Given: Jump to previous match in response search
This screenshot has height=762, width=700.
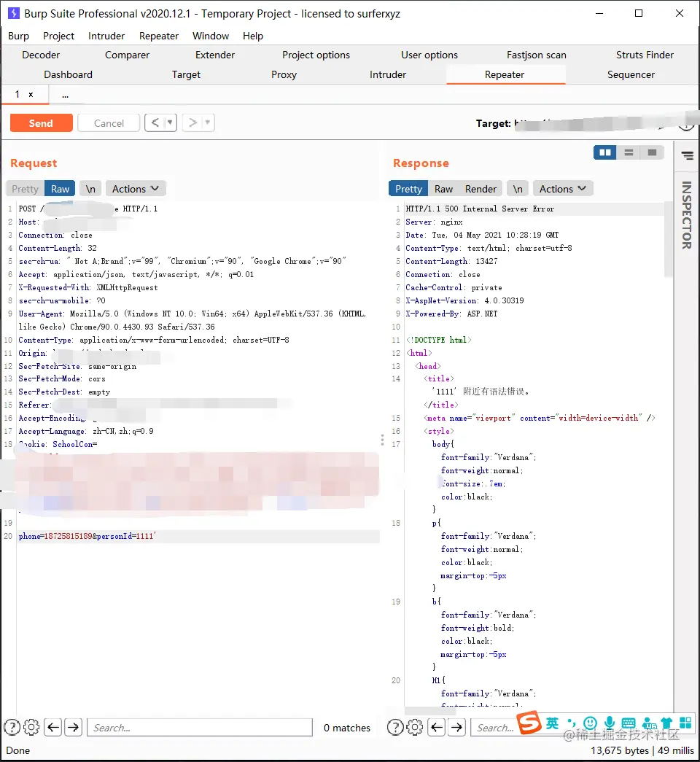Looking at the screenshot, I should (x=437, y=727).
